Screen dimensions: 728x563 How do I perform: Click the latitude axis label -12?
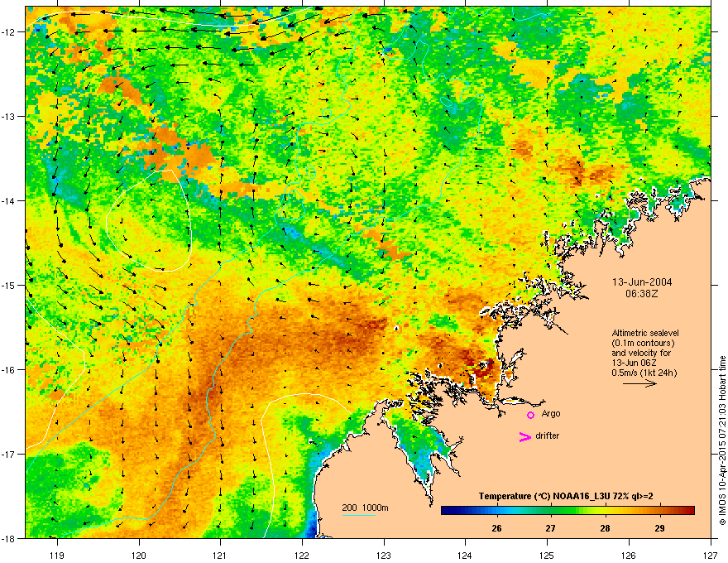9,31
